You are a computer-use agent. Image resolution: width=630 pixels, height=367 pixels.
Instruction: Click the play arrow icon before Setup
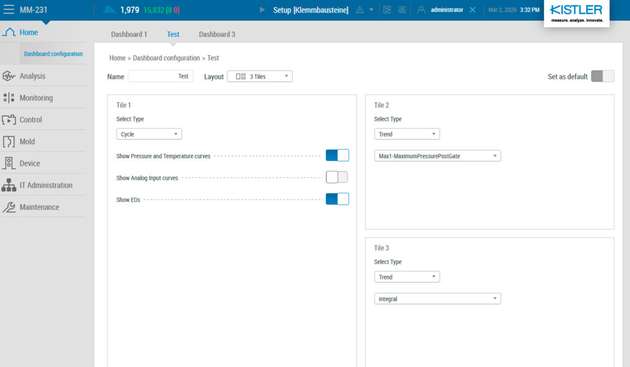(262, 10)
